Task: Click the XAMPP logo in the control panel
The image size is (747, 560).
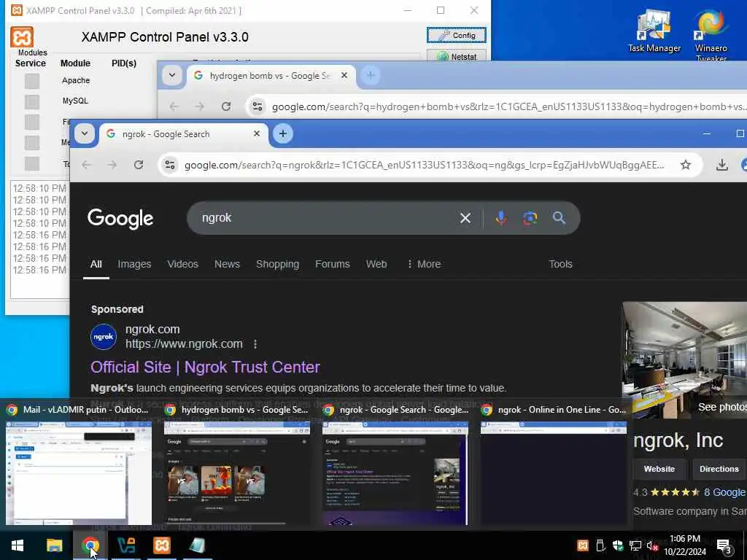Action: pos(22,37)
